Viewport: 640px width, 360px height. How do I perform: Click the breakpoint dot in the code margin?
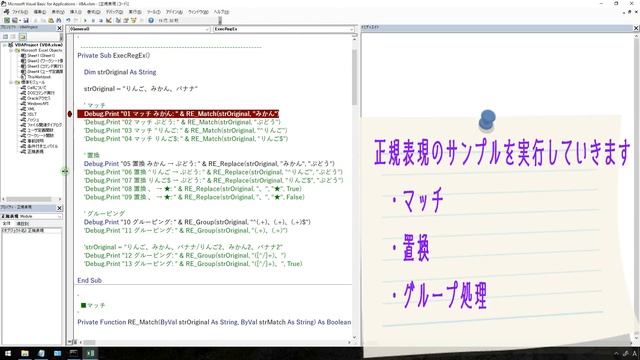point(70,113)
